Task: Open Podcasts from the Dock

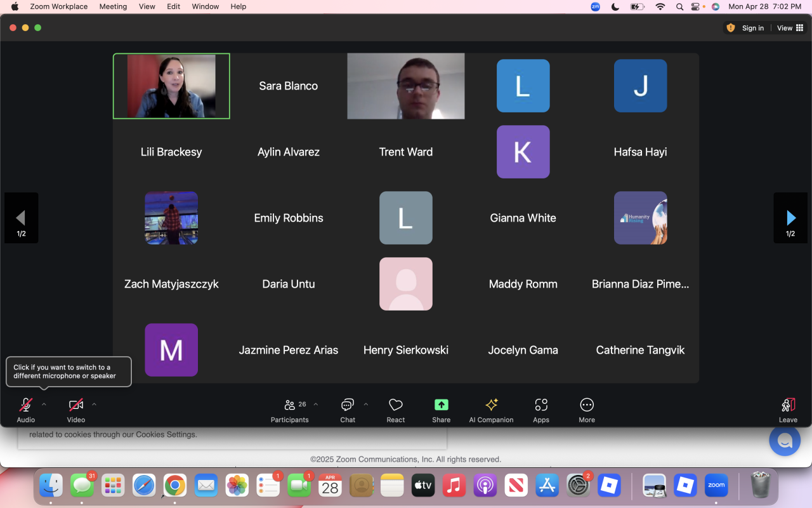Action: (485, 486)
